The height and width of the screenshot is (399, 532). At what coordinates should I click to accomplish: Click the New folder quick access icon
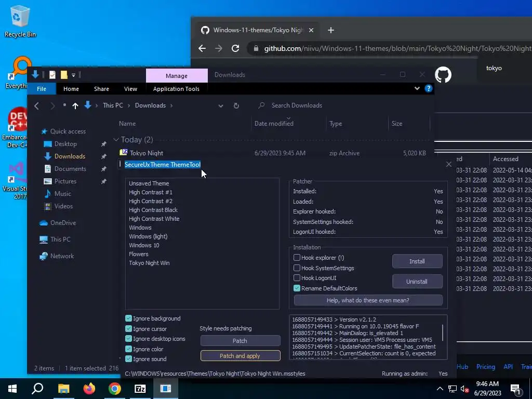tap(64, 75)
